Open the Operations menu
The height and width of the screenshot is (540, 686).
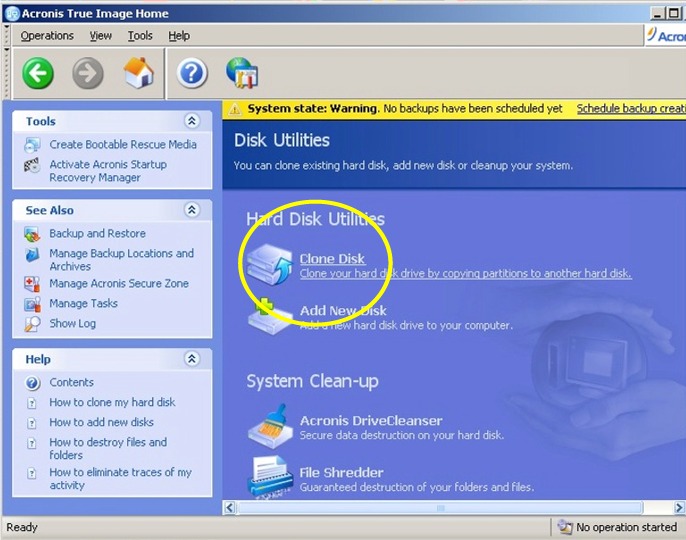click(47, 36)
